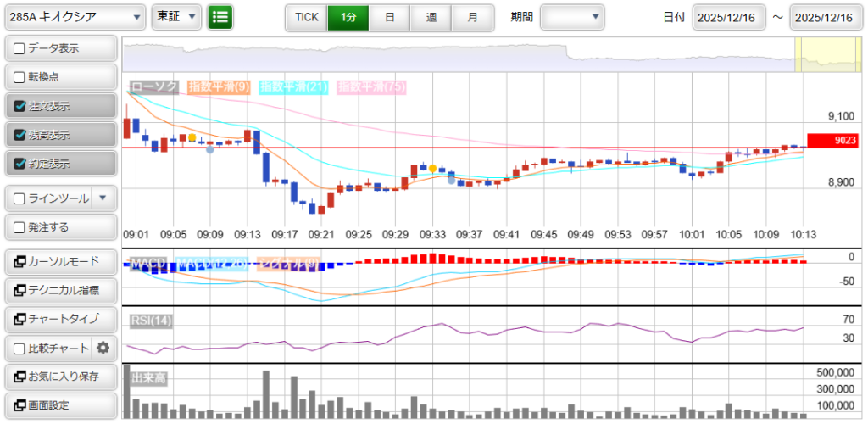
Task: Enable the データ表示 checkbox
Action: pyautogui.click(x=20, y=49)
